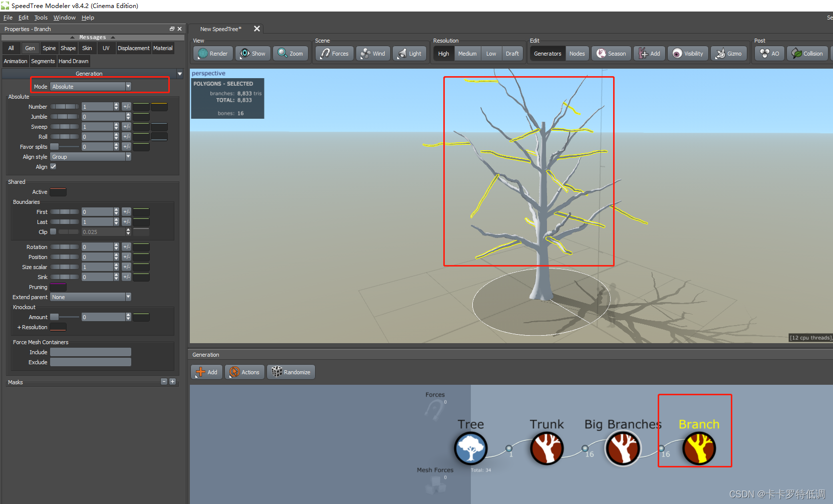Undock the Properties panel

(172, 29)
